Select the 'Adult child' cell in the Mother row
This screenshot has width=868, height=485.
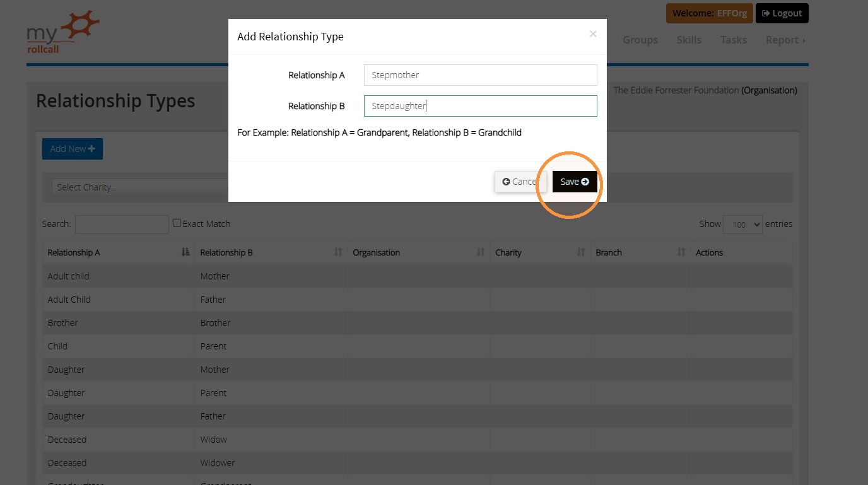(x=119, y=276)
